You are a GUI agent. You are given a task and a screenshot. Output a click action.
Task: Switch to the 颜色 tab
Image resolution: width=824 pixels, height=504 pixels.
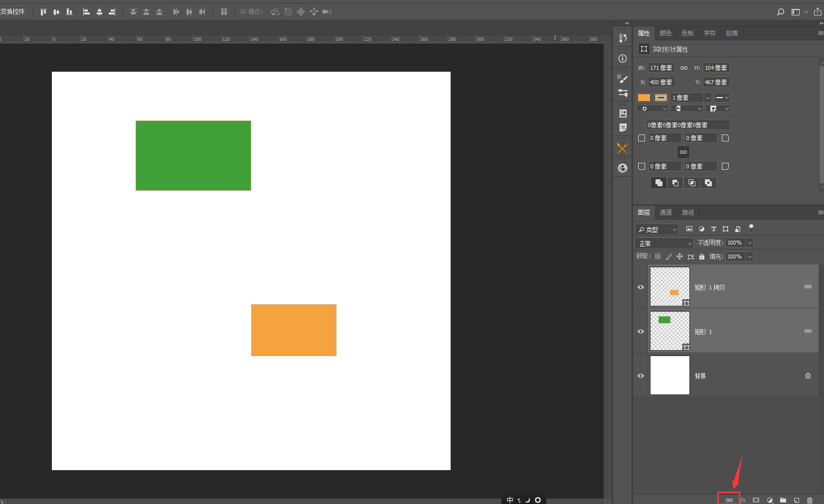point(665,33)
